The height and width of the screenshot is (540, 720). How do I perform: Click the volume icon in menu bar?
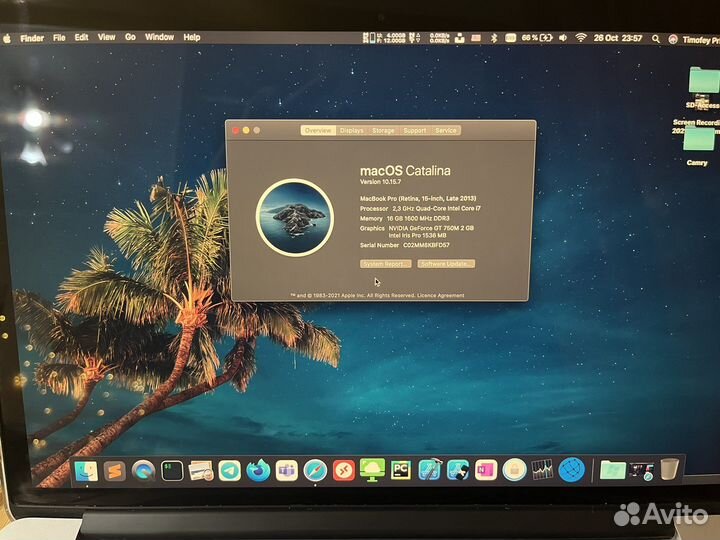(x=562, y=38)
